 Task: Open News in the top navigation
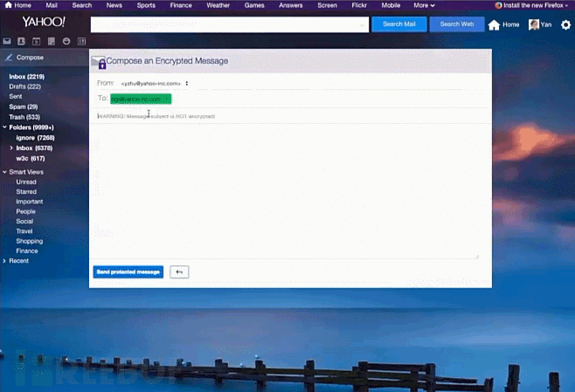click(x=114, y=5)
